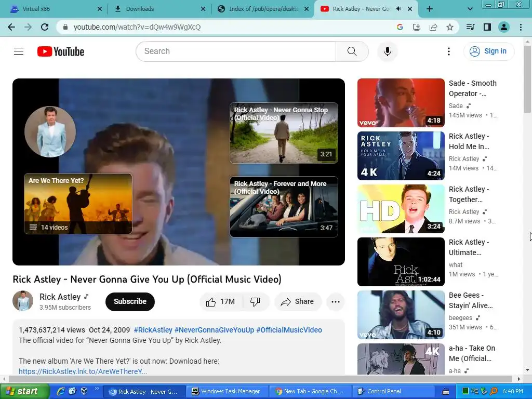Switch to the Index of /pub/opera tab
The width and height of the screenshot is (532, 399).
(262, 9)
